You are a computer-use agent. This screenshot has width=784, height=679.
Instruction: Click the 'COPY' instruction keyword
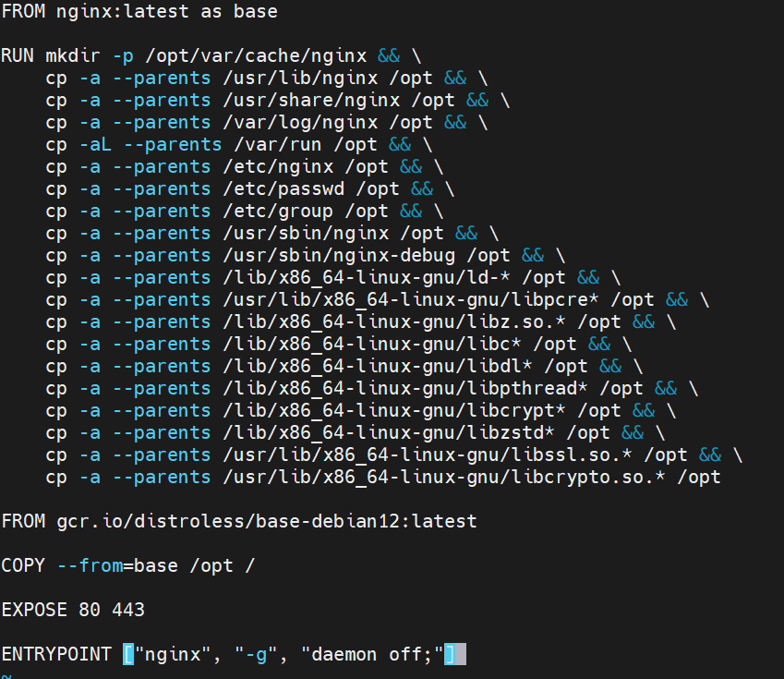[x=23, y=565]
